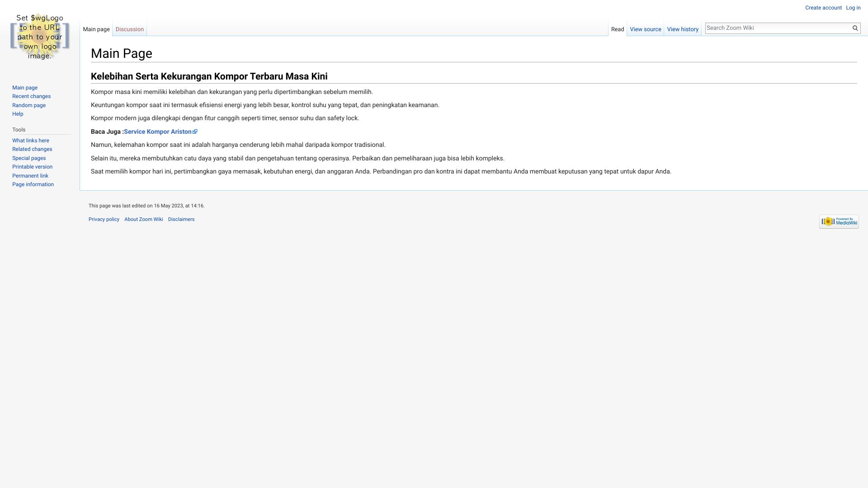Viewport: 868px width, 488px height.
Task: Click the MediaWiki powered icon
Action: (839, 221)
